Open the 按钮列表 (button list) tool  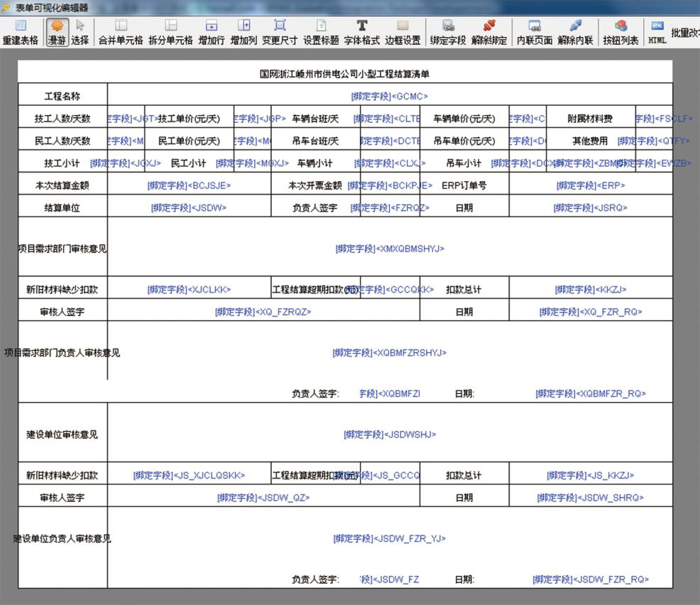click(x=620, y=33)
